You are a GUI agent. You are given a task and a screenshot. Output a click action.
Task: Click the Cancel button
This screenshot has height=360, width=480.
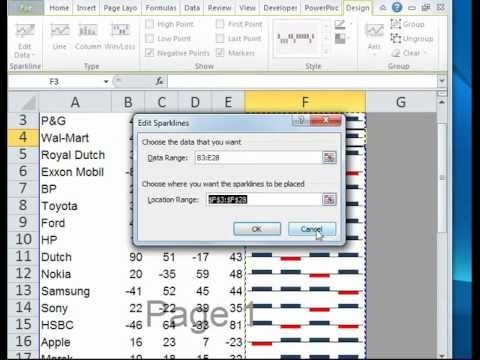(x=312, y=229)
